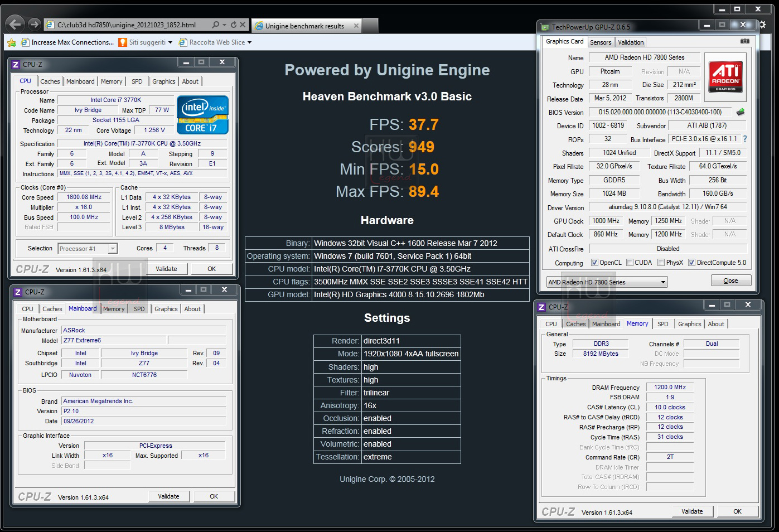
Task: Open the Internet Explorer Tools gear icon
Action: pyautogui.click(x=762, y=25)
